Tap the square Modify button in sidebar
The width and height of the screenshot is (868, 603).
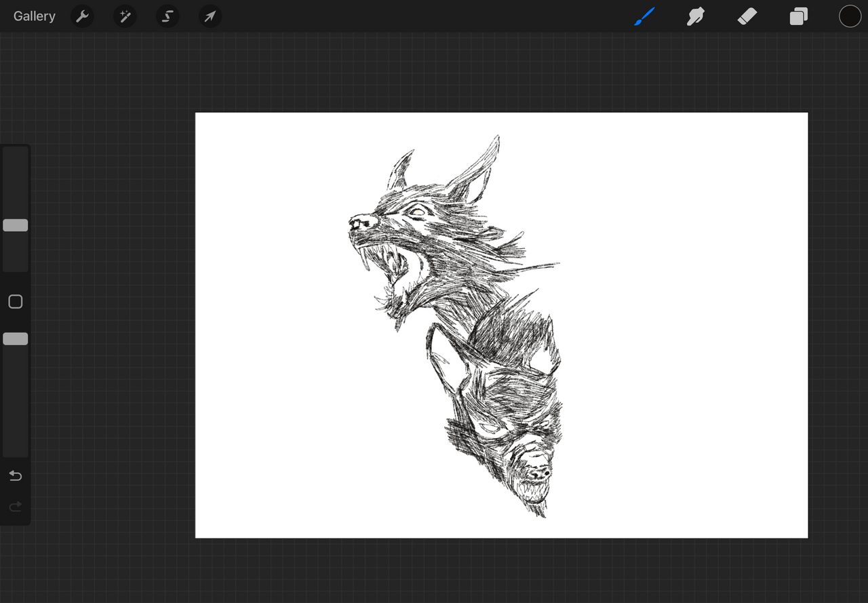tap(16, 302)
